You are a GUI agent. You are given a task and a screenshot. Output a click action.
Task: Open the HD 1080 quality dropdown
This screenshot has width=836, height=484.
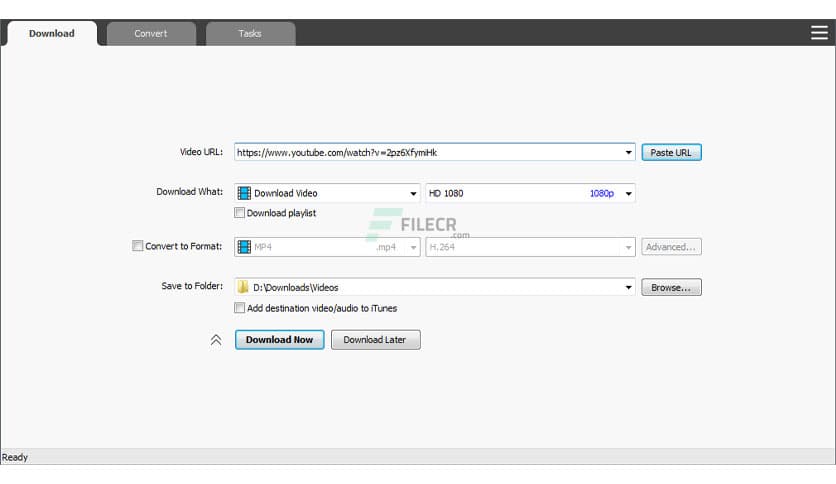[x=629, y=193]
